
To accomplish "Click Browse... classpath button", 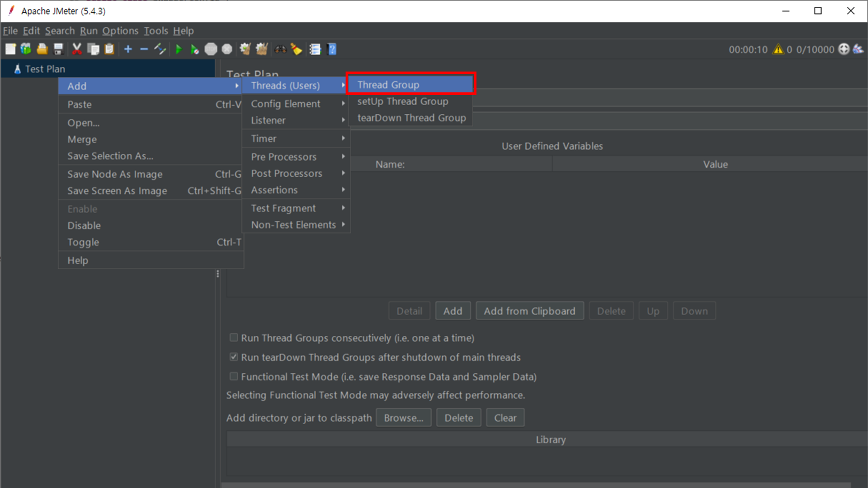I will click(x=403, y=418).
